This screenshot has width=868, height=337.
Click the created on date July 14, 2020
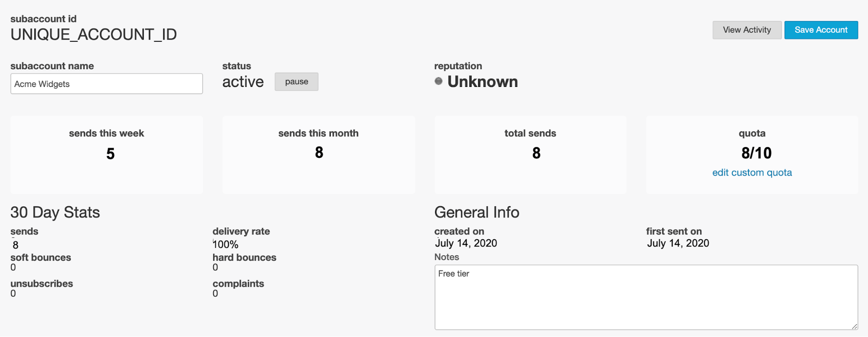(466, 243)
